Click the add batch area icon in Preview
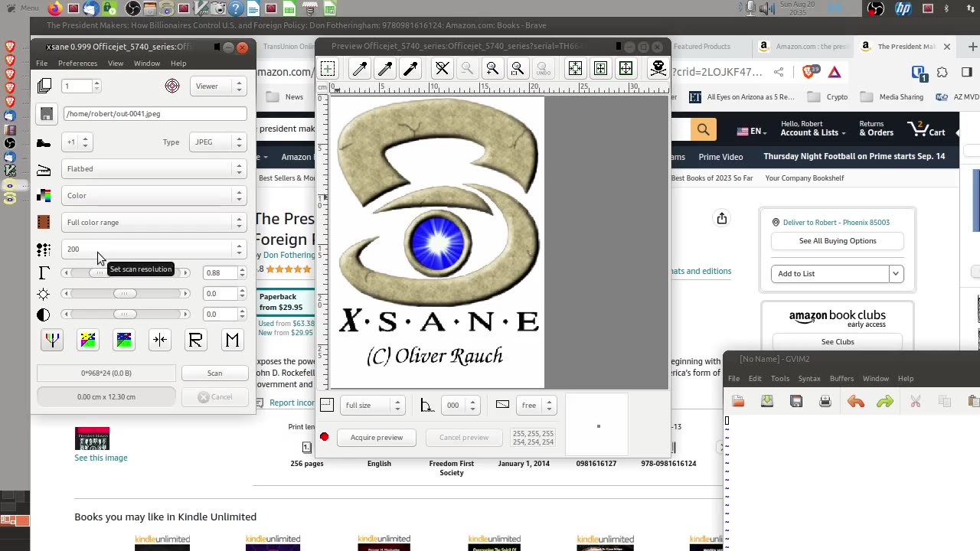 click(x=328, y=69)
